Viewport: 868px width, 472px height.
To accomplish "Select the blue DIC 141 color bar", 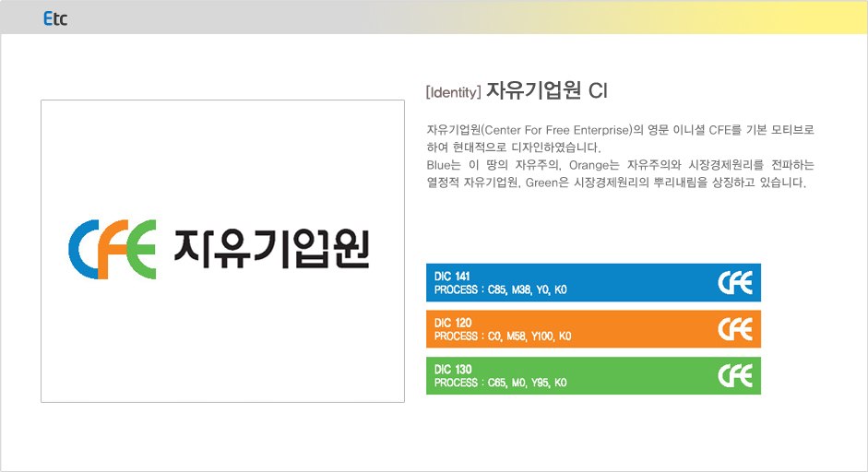I will 593,283.
